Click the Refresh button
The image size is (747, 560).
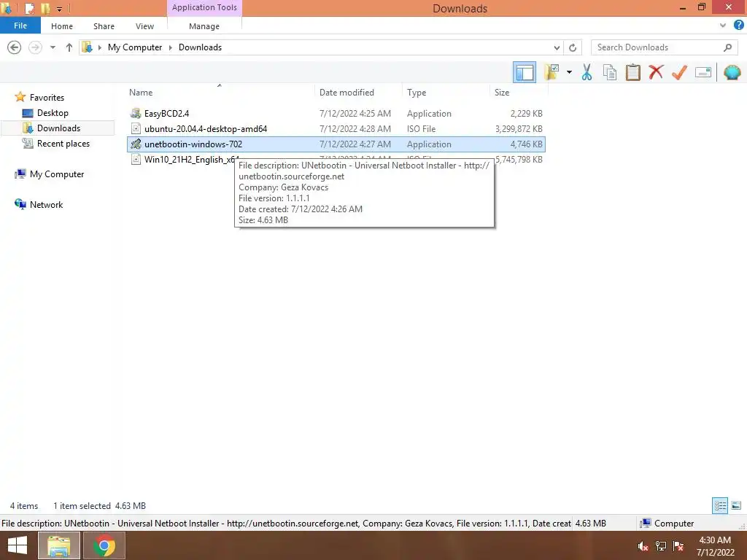click(573, 47)
